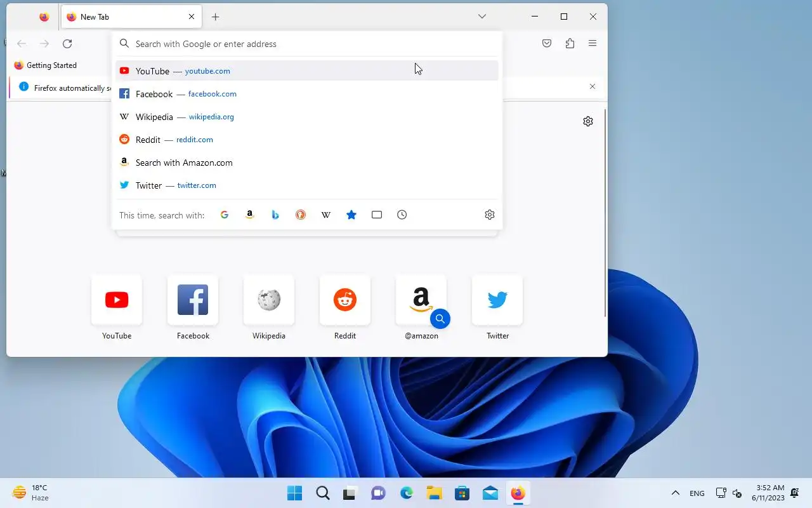
Task: Open File Explorer from the taskbar
Action: (435, 493)
